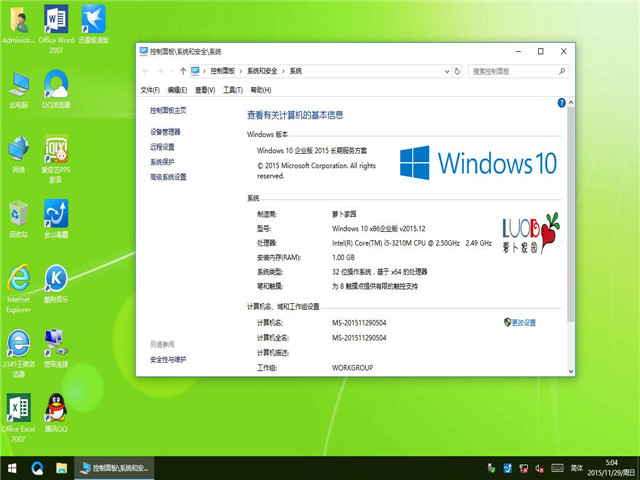The width and height of the screenshot is (640, 480).
Task: Click the muted volume tray icon
Action: click(539, 468)
